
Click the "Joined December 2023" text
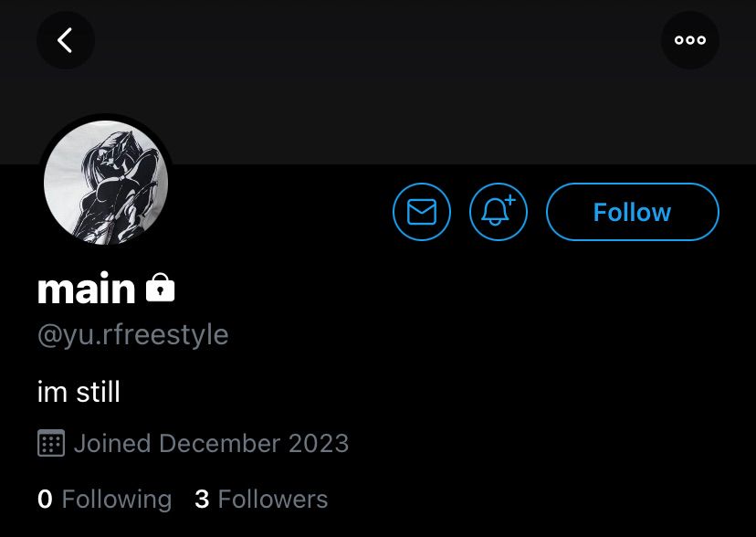211,444
